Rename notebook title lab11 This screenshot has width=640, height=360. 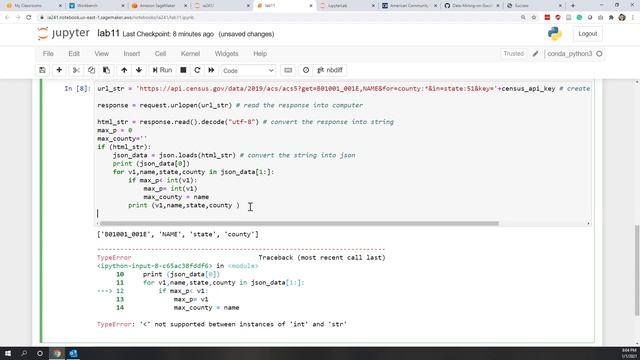click(x=108, y=33)
